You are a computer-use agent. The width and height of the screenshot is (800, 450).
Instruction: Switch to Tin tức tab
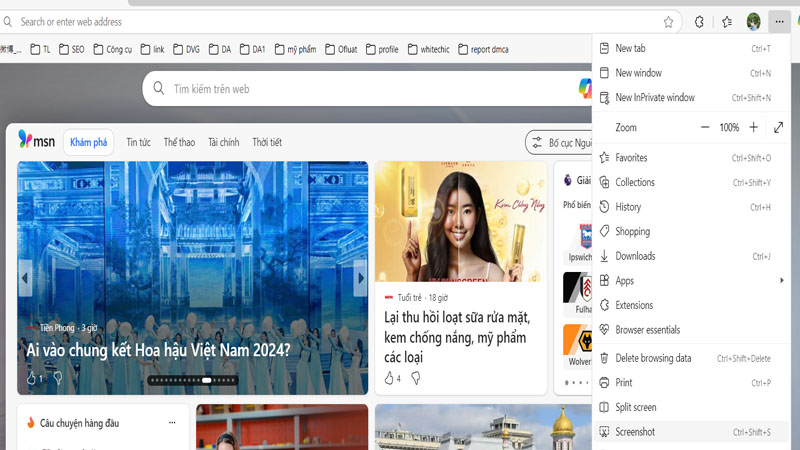pyautogui.click(x=138, y=142)
